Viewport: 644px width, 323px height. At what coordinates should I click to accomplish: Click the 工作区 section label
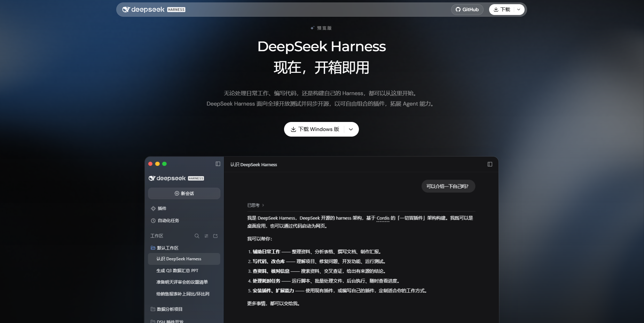click(x=157, y=236)
